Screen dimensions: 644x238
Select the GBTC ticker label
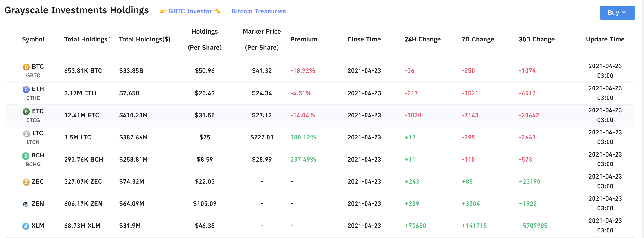pyautogui.click(x=33, y=75)
